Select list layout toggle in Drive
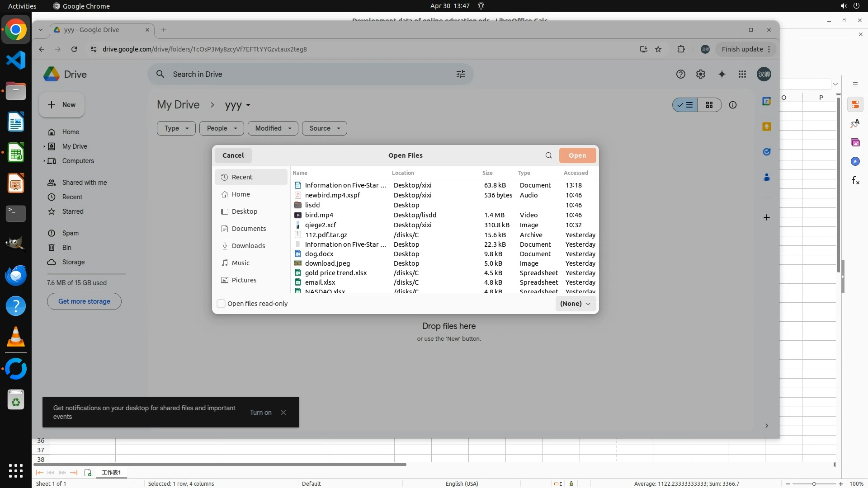Image resolution: width=868 pixels, height=488 pixels. 685,105
